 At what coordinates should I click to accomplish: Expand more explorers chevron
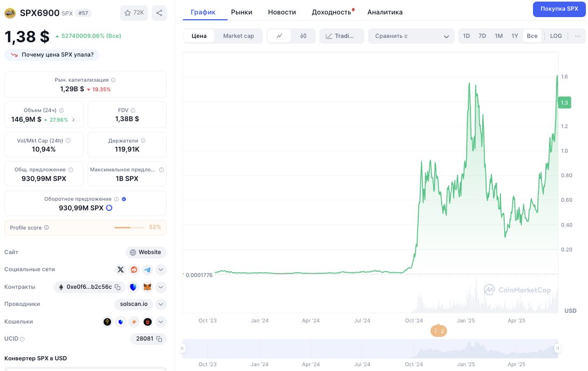coord(161,304)
